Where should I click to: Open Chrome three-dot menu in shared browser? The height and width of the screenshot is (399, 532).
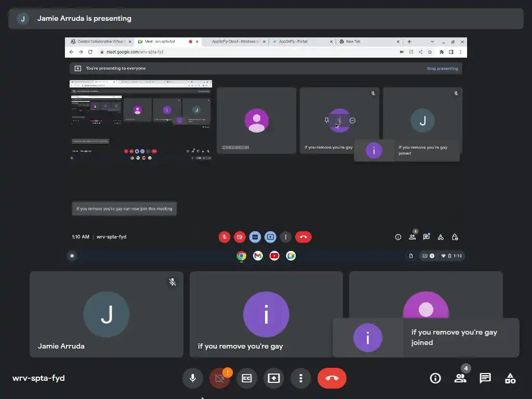[460, 52]
